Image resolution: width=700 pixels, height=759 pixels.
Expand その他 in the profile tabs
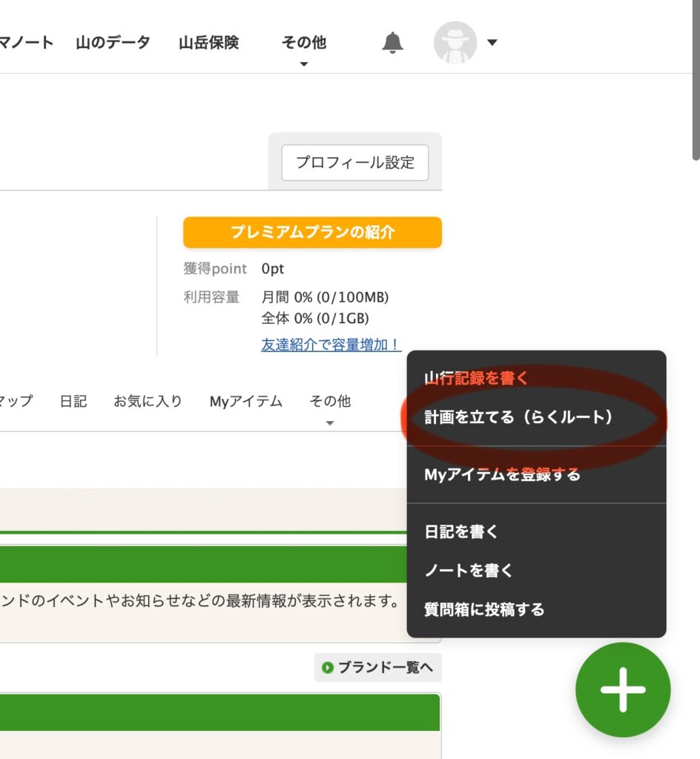coord(330,401)
